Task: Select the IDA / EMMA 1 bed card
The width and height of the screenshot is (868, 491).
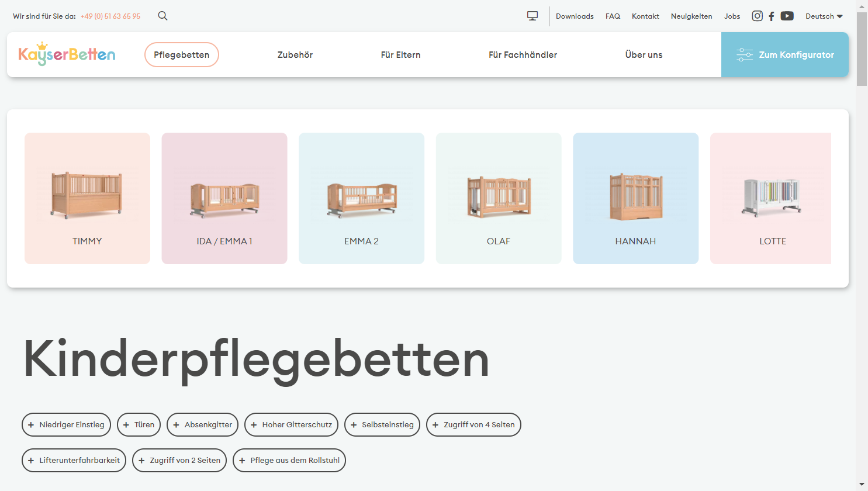Action: (224, 198)
